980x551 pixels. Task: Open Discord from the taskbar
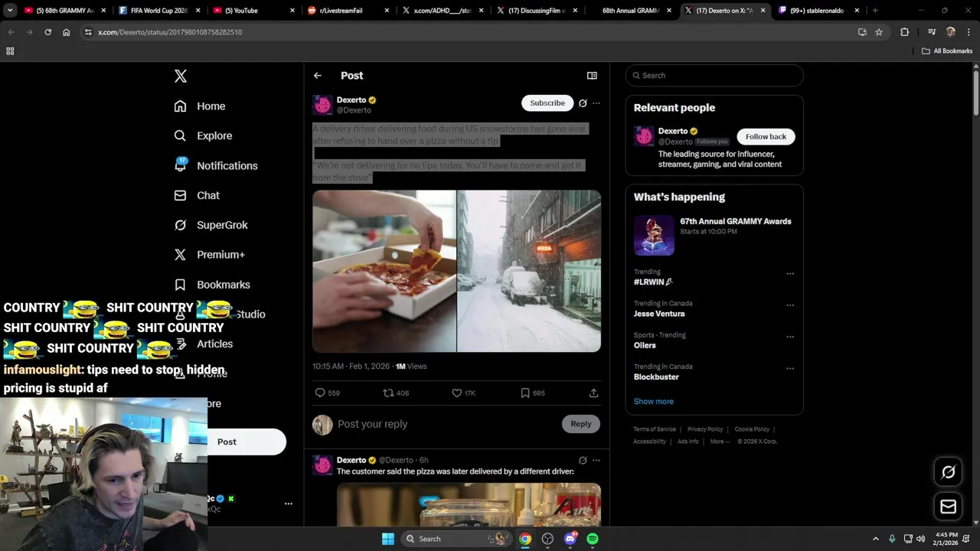coord(570,539)
